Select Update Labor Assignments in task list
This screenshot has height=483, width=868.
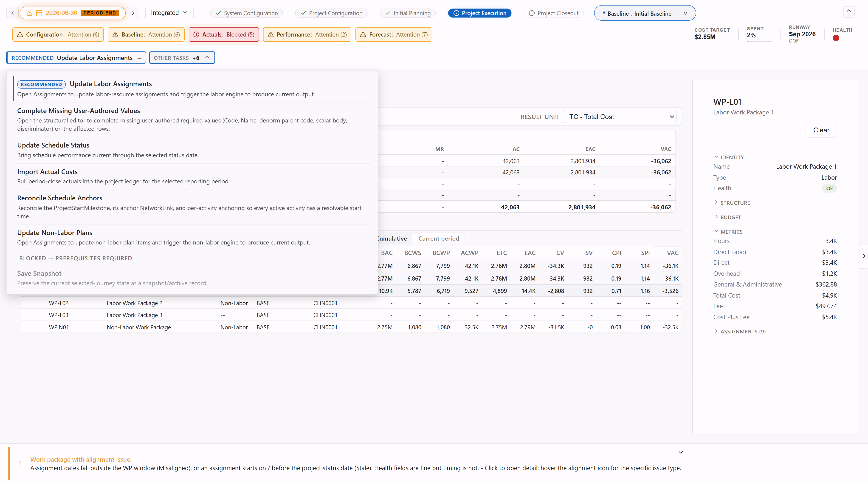click(x=192, y=89)
